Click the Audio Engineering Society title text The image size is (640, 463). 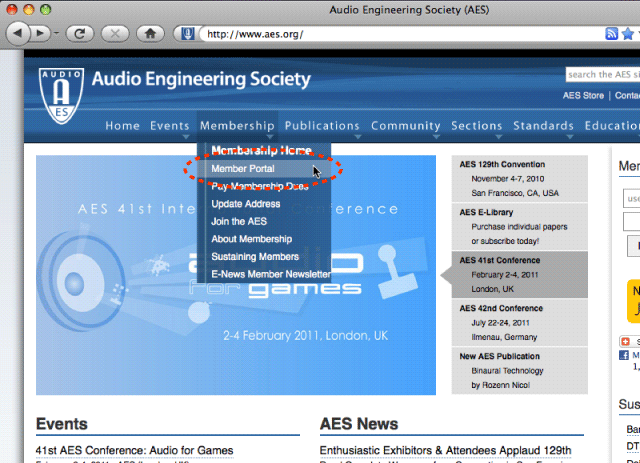coord(201,79)
